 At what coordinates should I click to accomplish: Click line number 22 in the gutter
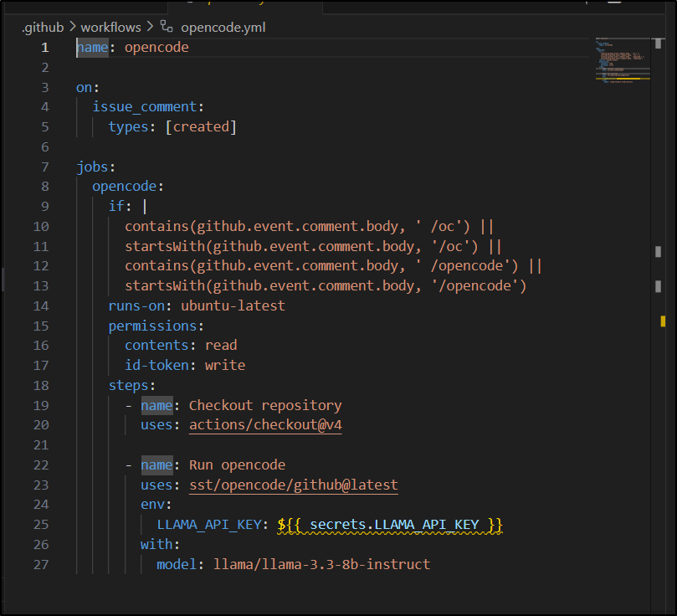41,465
